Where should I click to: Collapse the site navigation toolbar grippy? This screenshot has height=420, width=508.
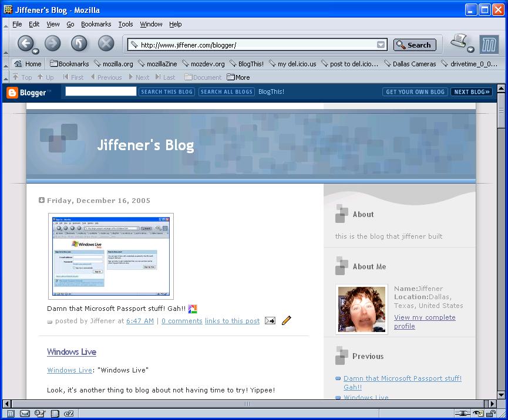pyautogui.click(x=5, y=77)
